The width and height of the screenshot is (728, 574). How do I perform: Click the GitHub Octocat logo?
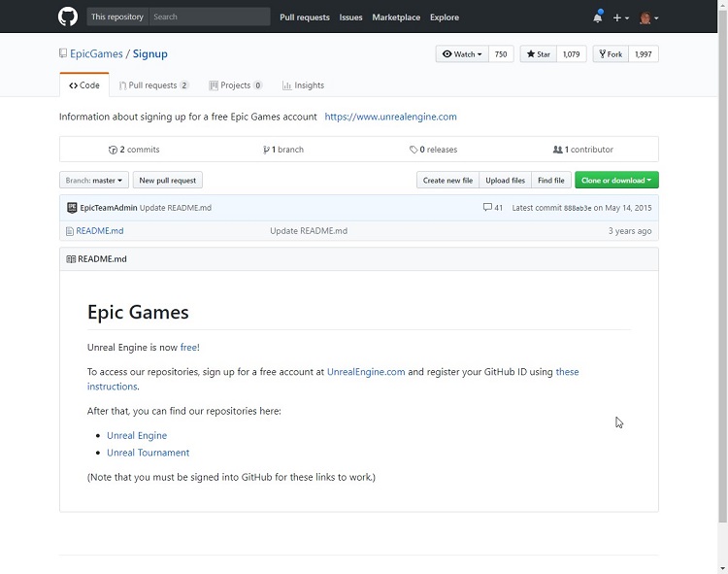pyautogui.click(x=68, y=17)
